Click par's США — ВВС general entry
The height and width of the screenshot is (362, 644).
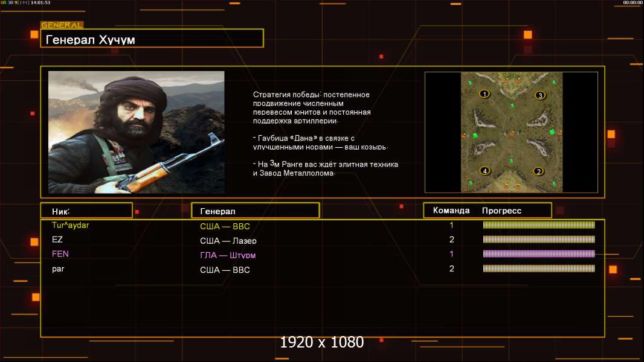225,270
